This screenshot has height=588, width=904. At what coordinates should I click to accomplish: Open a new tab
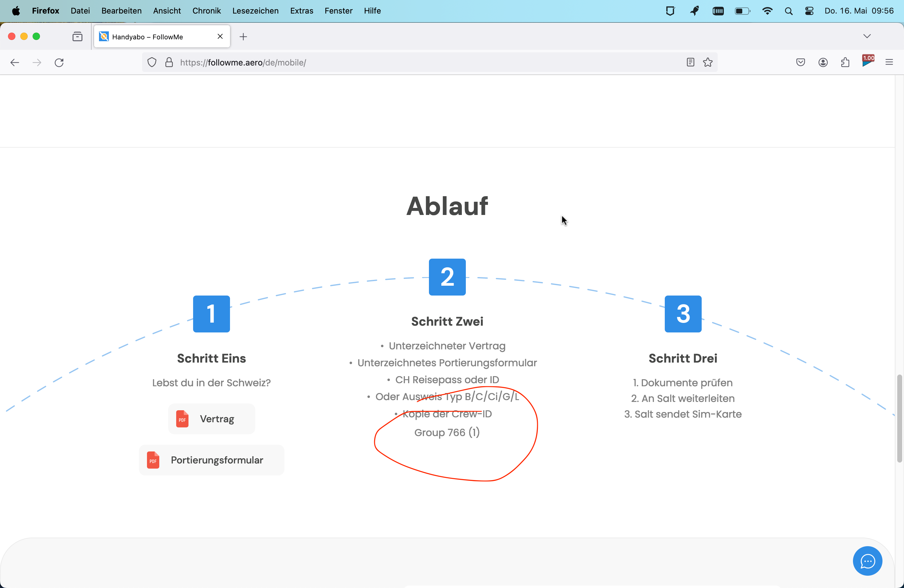point(244,37)
